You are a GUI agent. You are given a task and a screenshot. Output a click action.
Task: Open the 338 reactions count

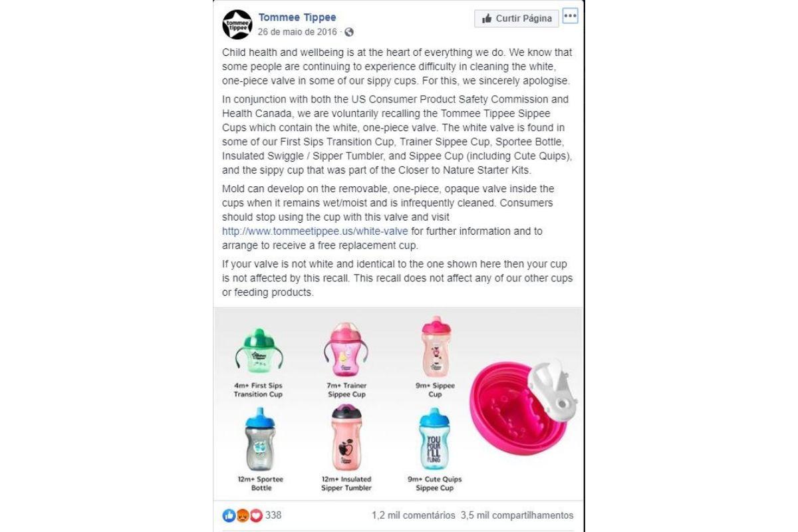[x=273, y=515]
